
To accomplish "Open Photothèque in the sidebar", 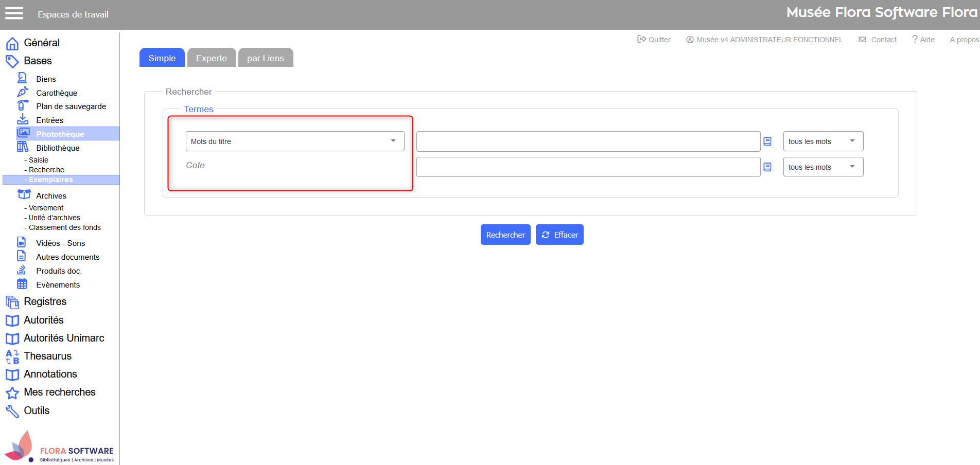I will [60, 134].
